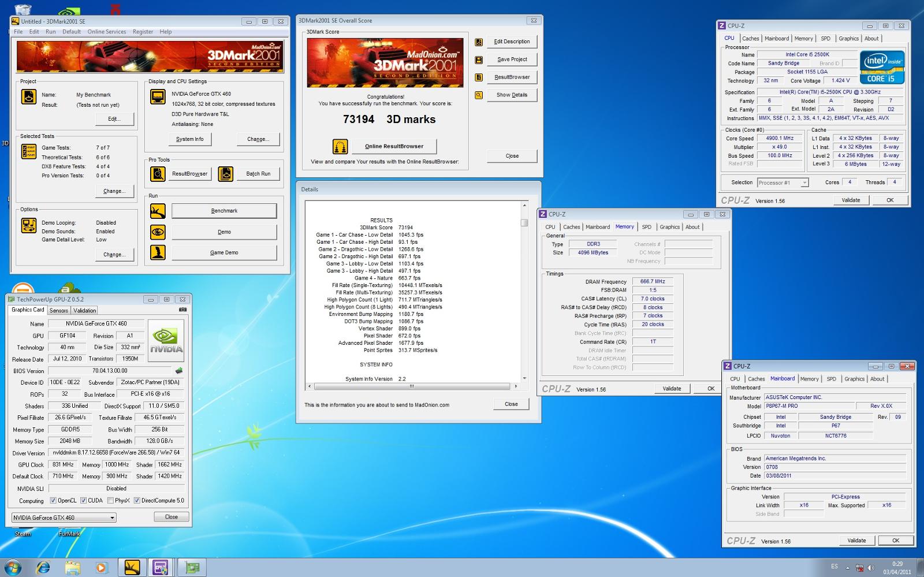Toggle the CUDA checkbox in GPU-Z
924x577 pixels.
pyautogui.click(x=83, y=501)
